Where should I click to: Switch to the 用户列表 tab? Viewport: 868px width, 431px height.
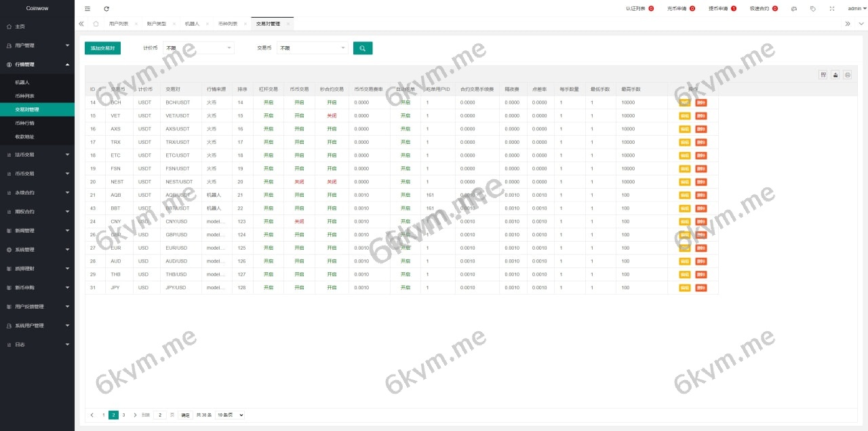point(119,23)
